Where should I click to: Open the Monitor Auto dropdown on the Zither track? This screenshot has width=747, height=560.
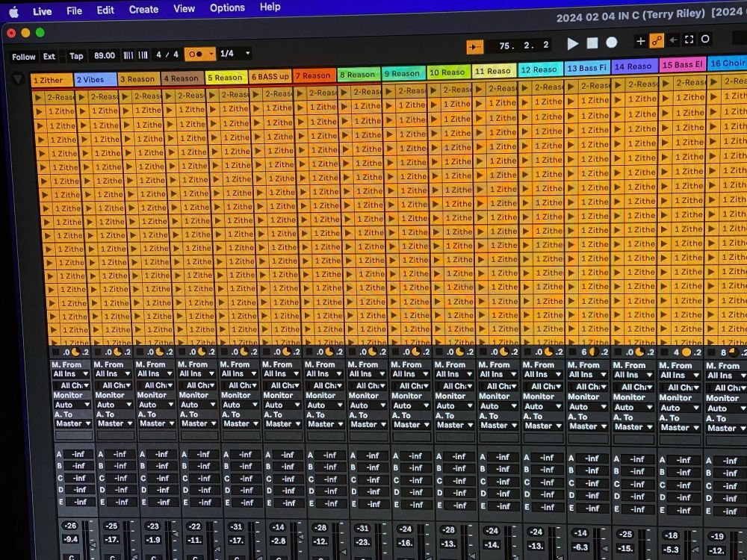[x=71, y=405]
